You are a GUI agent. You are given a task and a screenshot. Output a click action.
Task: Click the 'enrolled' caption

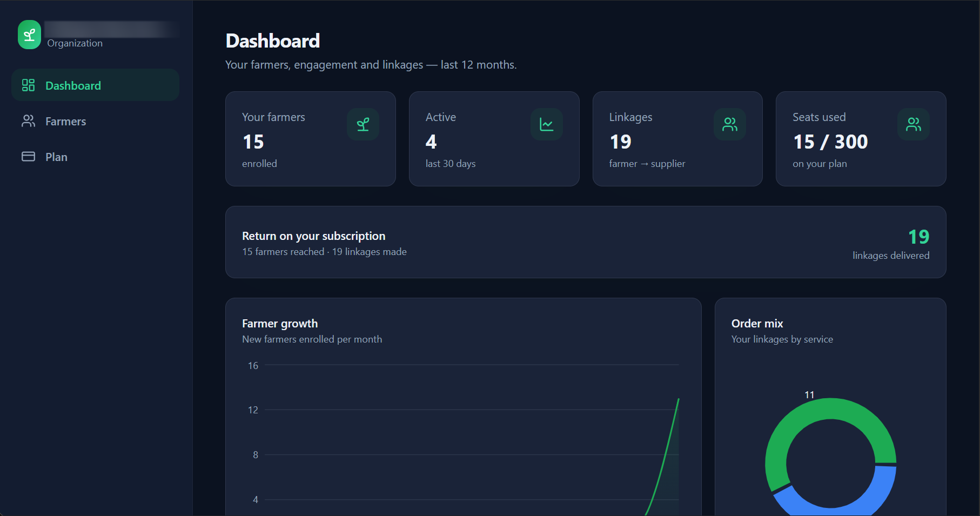click(259, 164)
